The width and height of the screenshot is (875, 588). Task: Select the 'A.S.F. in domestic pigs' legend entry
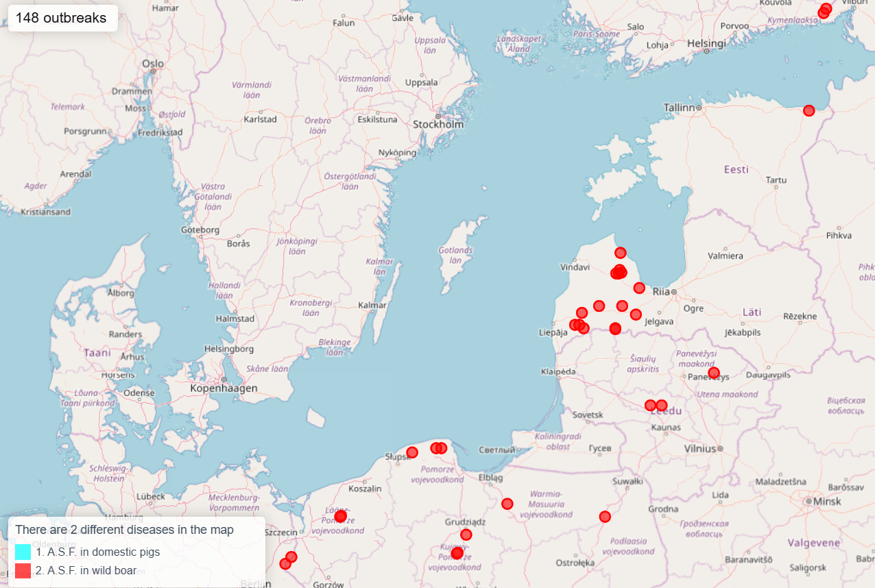pyautogui.click(x=98, y=552)
